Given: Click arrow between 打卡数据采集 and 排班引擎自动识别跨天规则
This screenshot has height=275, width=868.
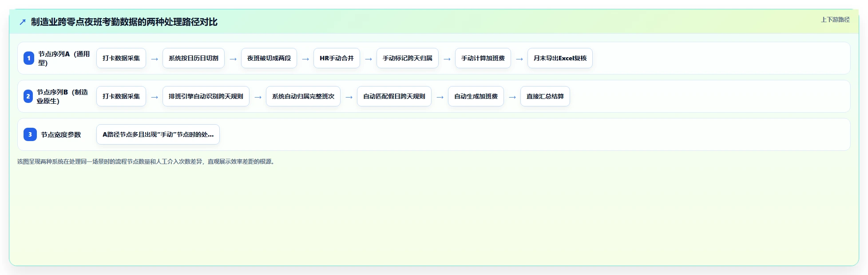Looking at the screenshot, I should point(155,97).
